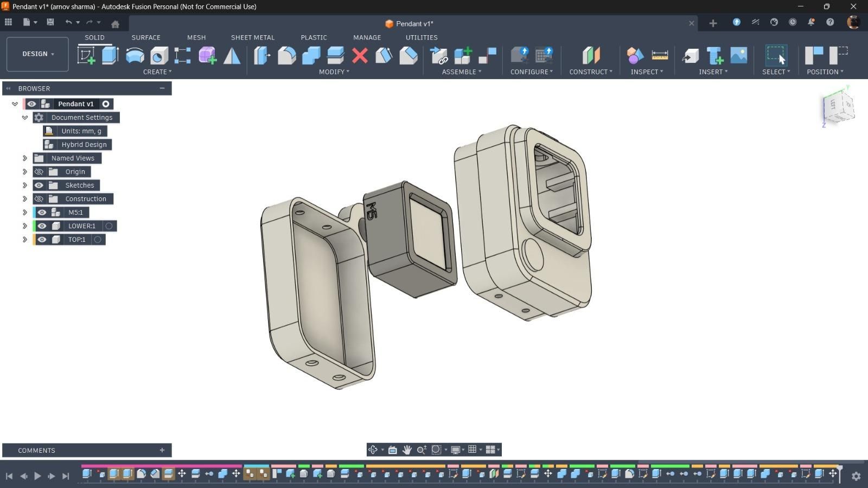
Task: Click the Construct plane icon
Action: coord(591,55)
